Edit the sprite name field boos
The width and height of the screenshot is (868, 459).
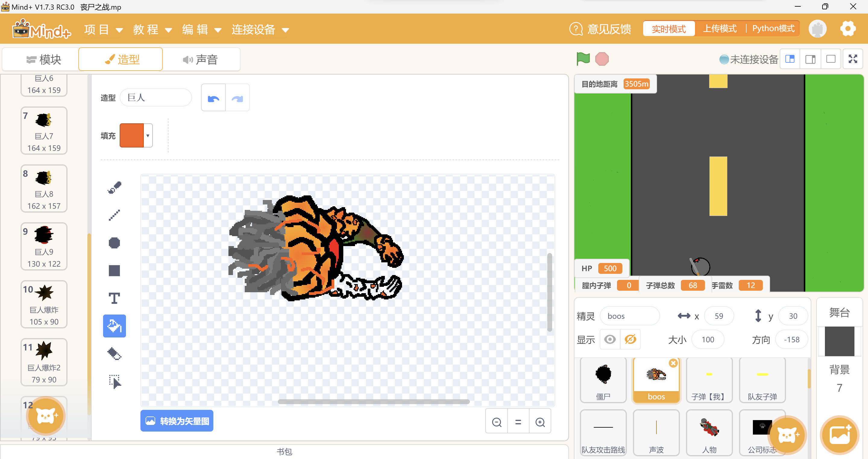point(629,316)
